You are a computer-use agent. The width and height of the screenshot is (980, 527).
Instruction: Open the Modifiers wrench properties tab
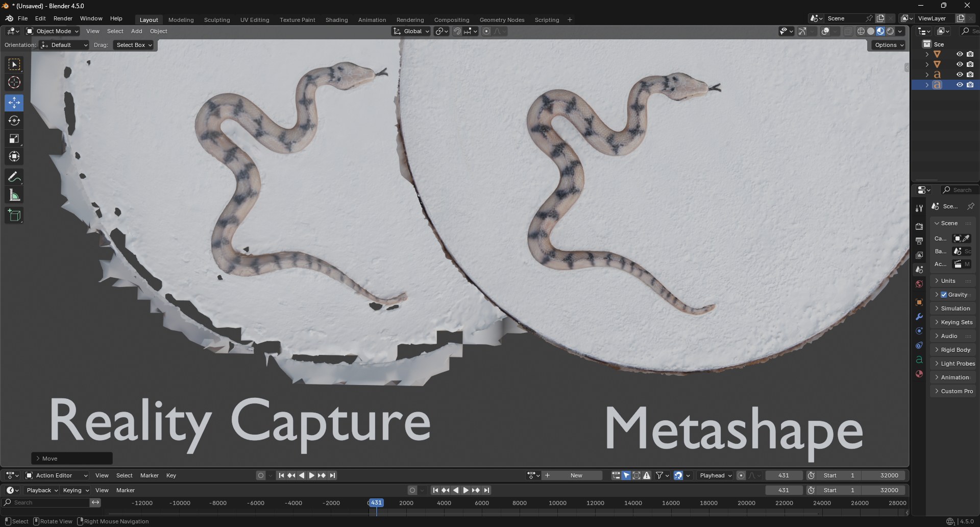919,317
